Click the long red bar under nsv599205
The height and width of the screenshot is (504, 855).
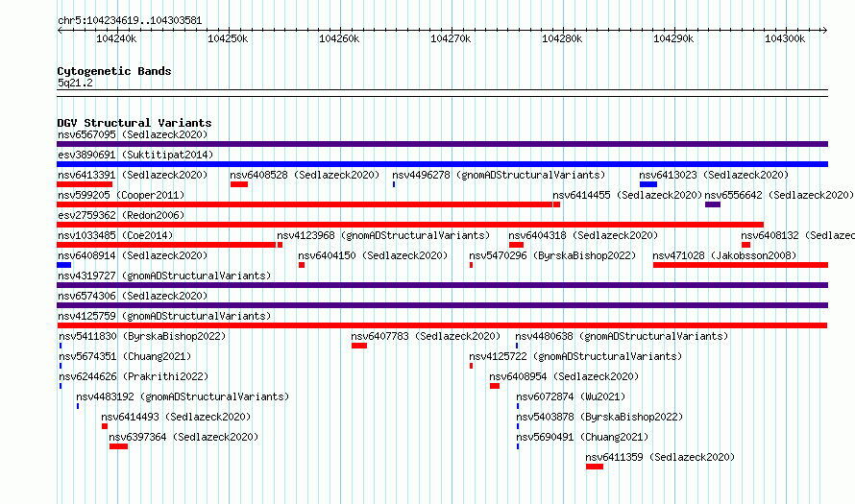click(x=305, y=204)
